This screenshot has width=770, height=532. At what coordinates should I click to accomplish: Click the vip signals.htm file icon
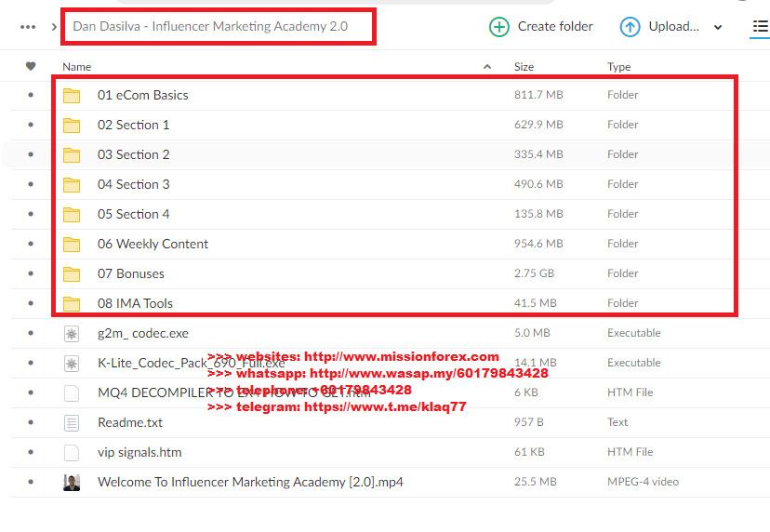pyautogui.click(x=72, y=452)
